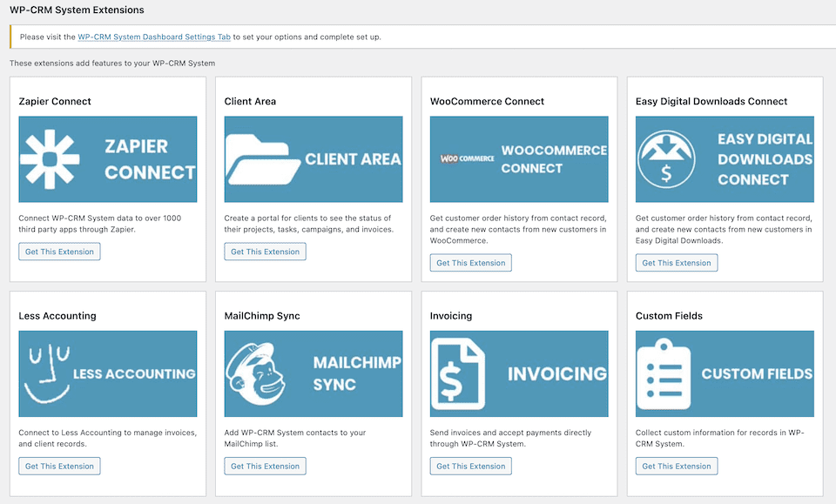Click the Invoicing dollar-sign document icon
Viewport: 836px width, 504px height.
[x=460, y=373]
